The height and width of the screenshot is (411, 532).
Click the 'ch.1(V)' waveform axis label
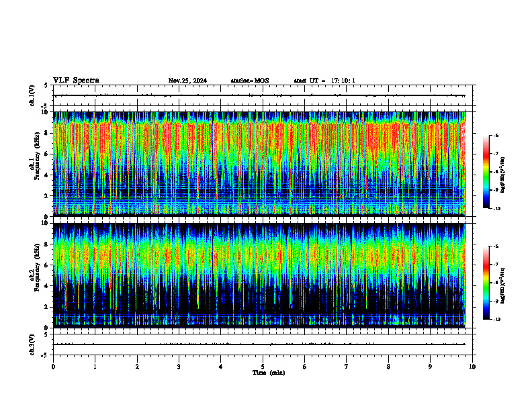click(32, 95)
